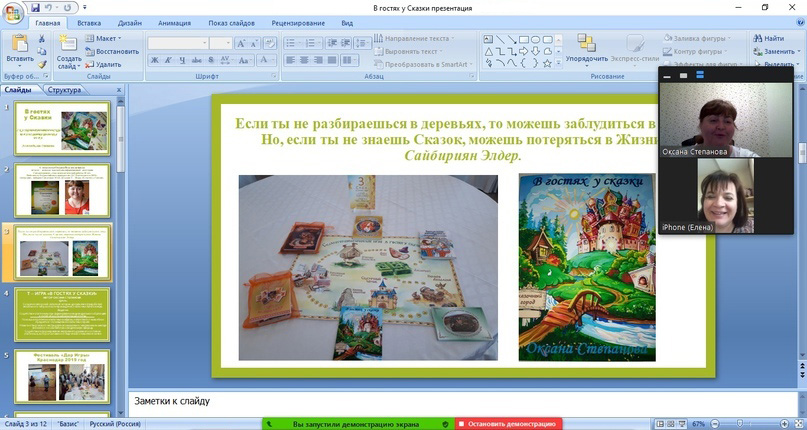807x430 pixels.
Task: Select the star shape in shapes gallery
Action: click(x=547, y=63)
